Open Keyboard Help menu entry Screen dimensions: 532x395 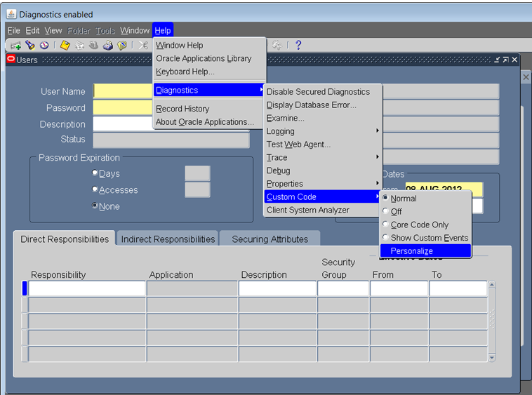[x=208, y=72]
